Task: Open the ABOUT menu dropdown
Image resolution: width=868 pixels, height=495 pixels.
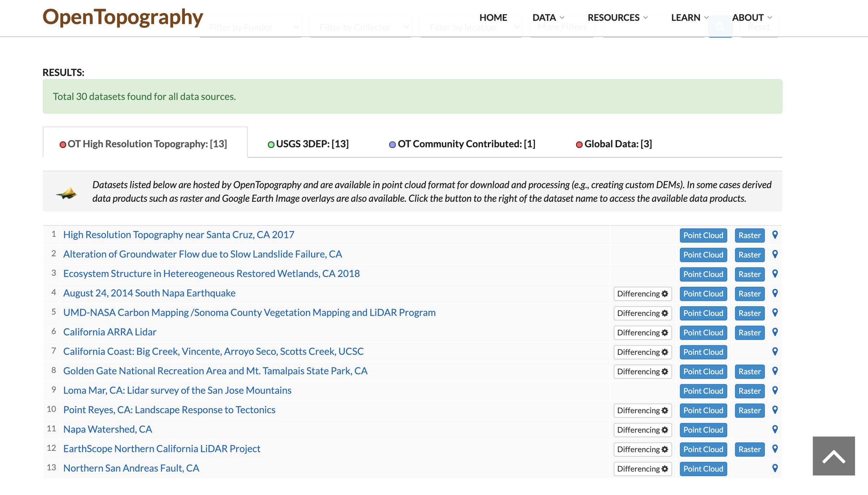Action: [752, 17]
